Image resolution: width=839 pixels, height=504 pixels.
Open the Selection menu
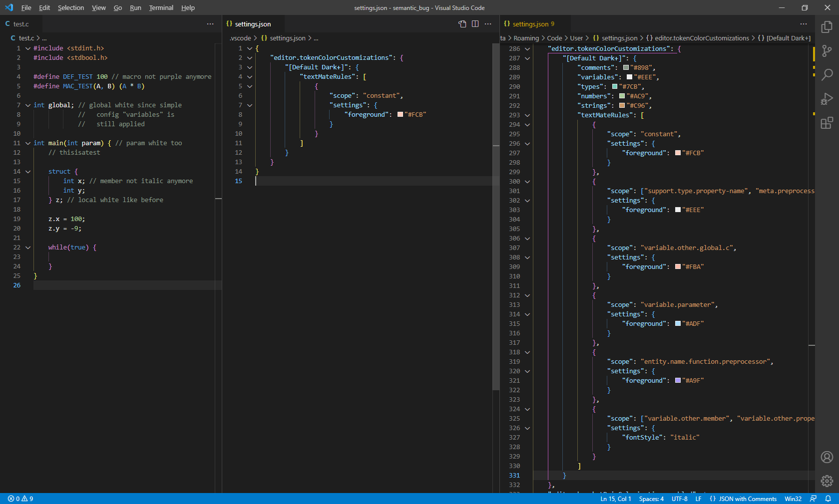click(x=70, y=7)
